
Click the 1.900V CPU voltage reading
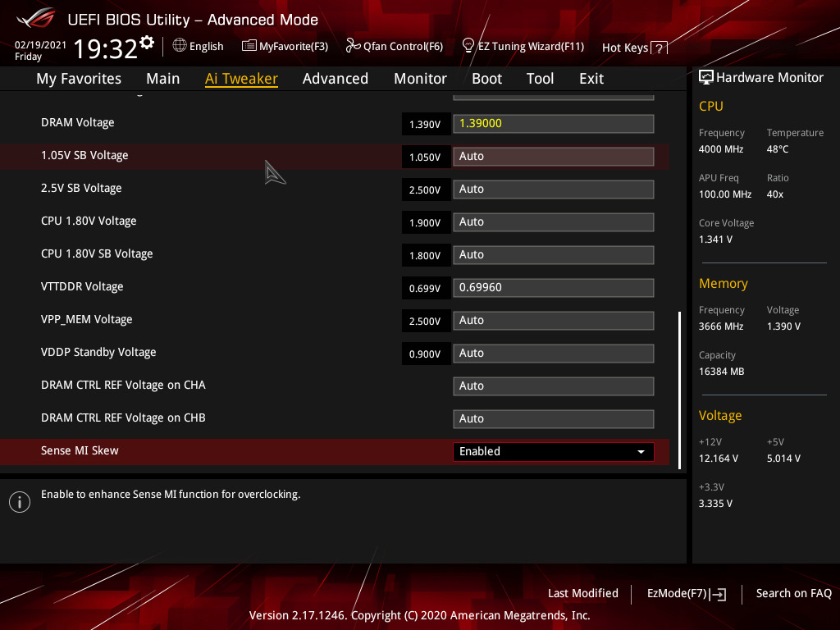click(x=426, y=223)
